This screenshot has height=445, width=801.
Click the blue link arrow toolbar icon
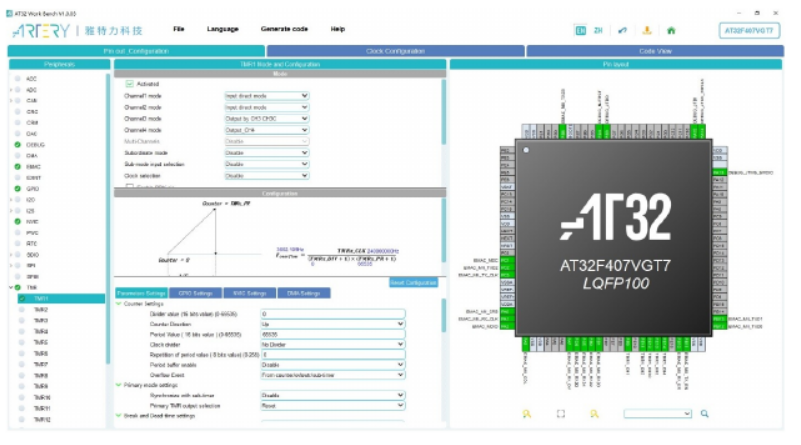tap(622, 31)
